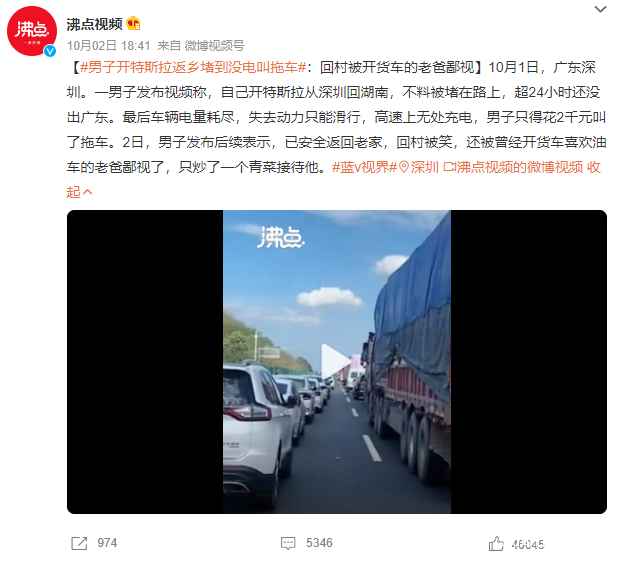Click the like count 46045
This screenshot has width=623, height=562.
pyautogui.click(x=528, y=544)
